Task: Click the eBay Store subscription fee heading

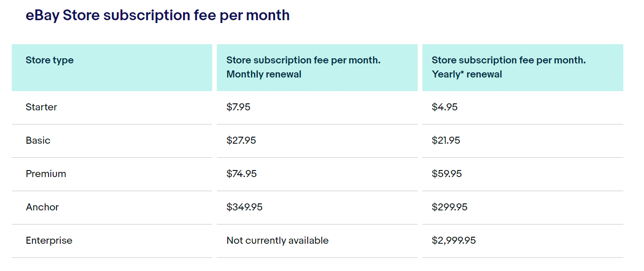Action: [158, 15]
